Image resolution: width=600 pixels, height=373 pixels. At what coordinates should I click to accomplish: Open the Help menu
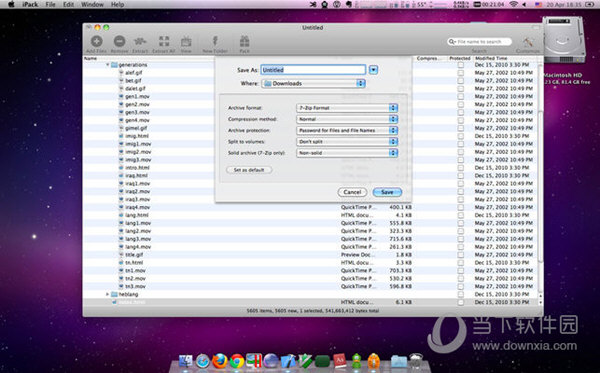pyautogui.click(x=117, y=4)
